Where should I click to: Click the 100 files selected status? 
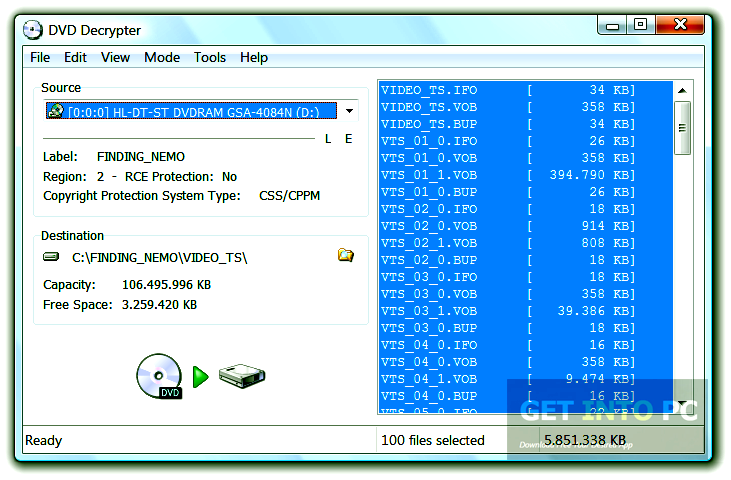pos(433,440)
